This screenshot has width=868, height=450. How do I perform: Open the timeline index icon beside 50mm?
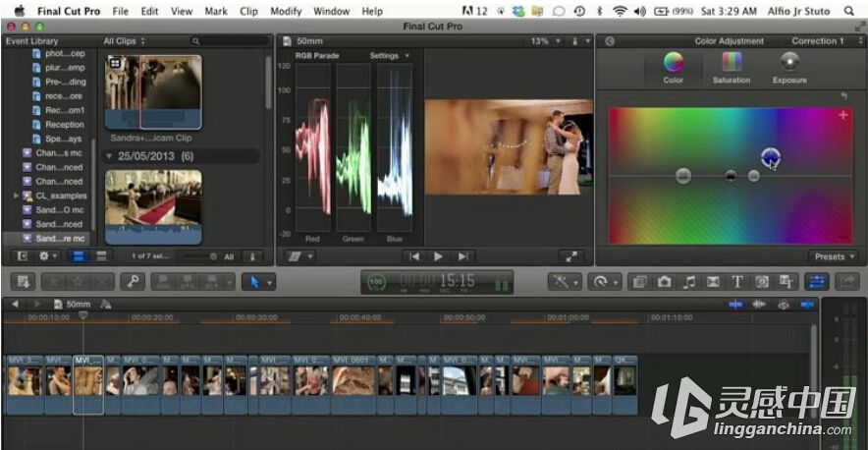coord(106,304)
